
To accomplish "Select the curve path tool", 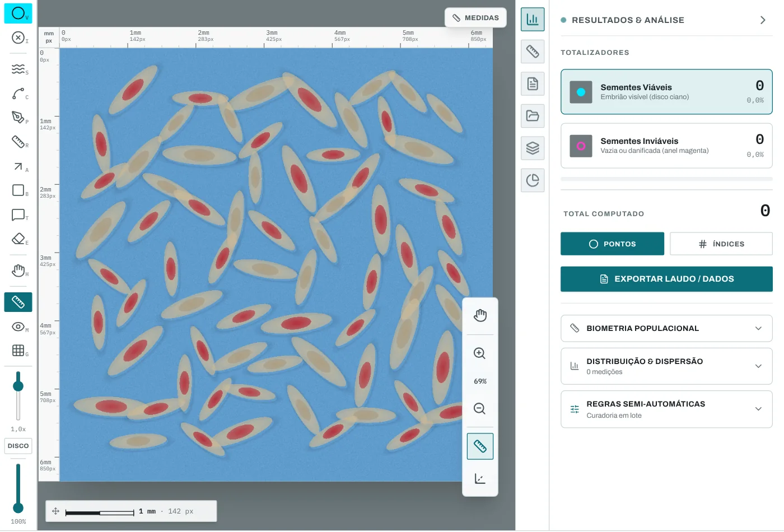I will (x=18, y=94).
